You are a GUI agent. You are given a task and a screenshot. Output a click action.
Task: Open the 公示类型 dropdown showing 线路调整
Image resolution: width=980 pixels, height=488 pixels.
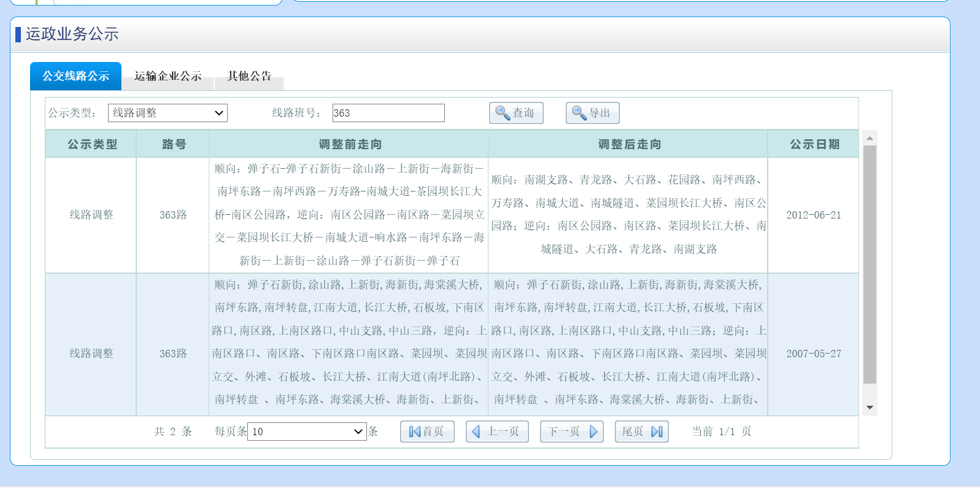click(x=168, y=113)
